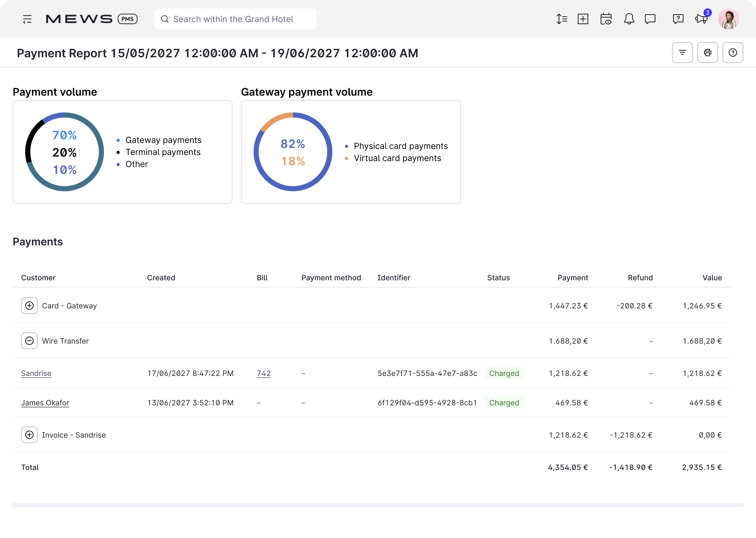Screen dimensions: 756x538
Task: Click the 17/06/2027 8:47:22 PM date
Action: click(x=190, y=373)
